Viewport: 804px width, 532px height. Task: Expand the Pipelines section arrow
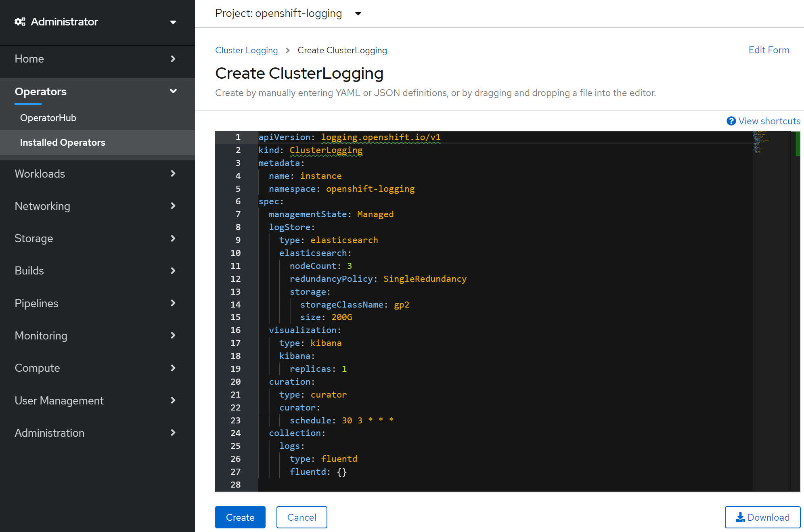[173, 303]
